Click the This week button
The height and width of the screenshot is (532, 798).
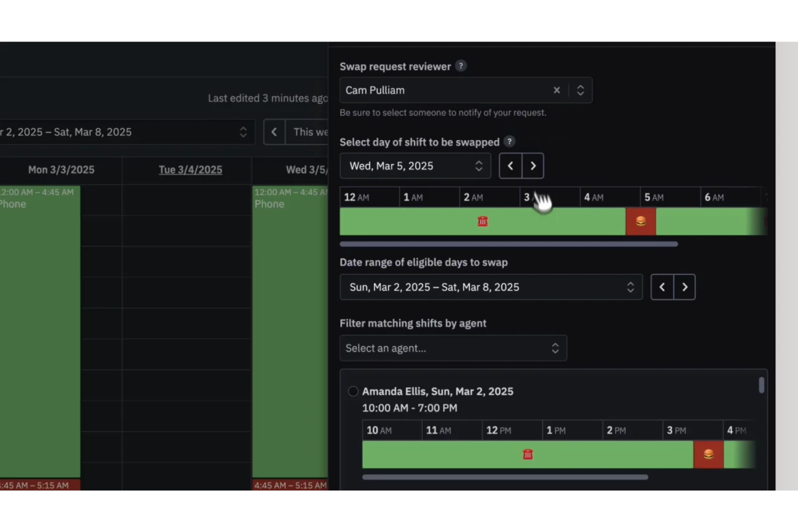click(x=309, y=132)
